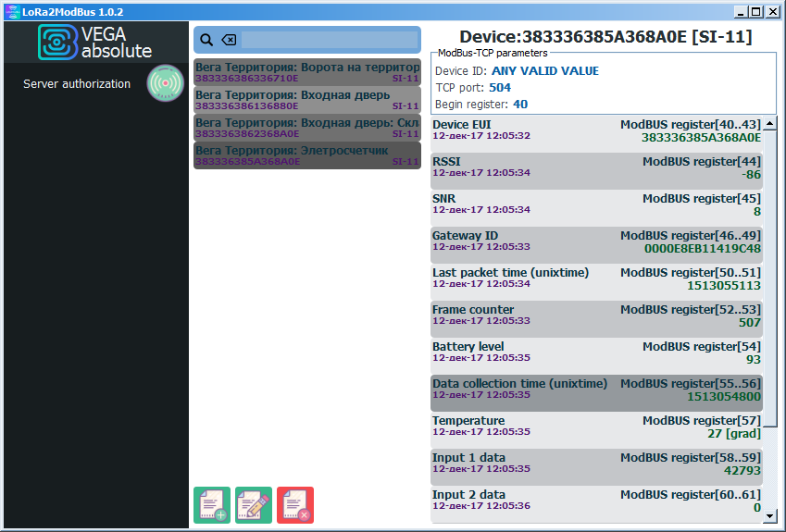Click the register list scroll up arrow

[771, 122]
